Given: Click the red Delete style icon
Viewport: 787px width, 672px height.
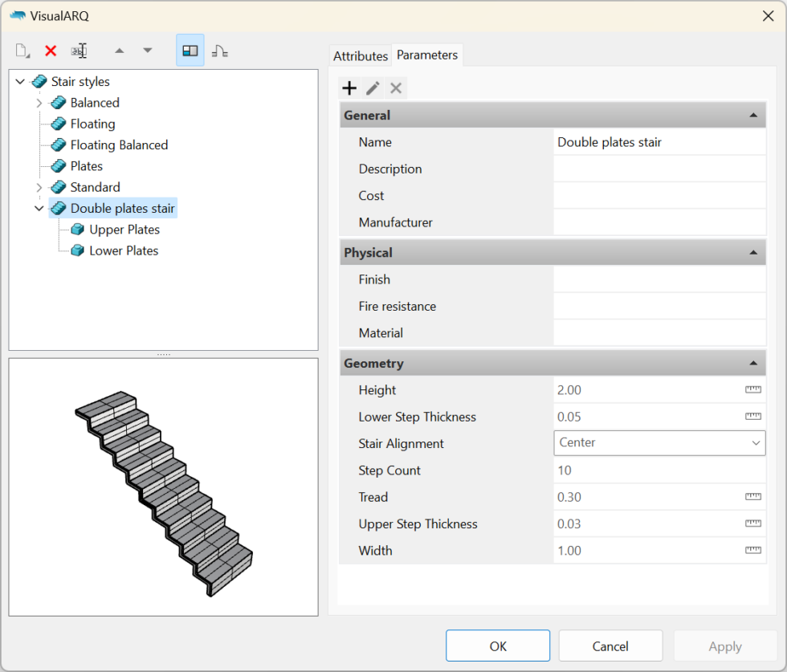Looking at the screenshot, I should coord(51,51).
